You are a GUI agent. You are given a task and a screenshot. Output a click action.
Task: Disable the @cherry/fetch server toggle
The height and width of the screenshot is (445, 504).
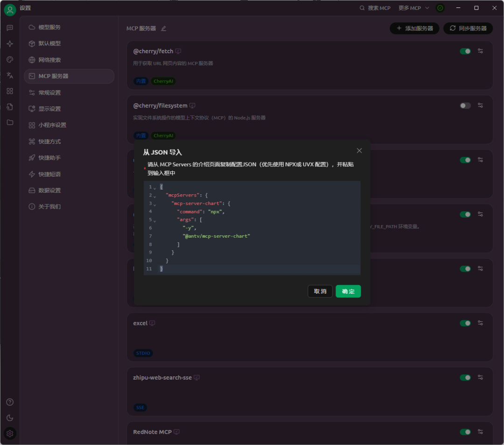pos(465,51)
